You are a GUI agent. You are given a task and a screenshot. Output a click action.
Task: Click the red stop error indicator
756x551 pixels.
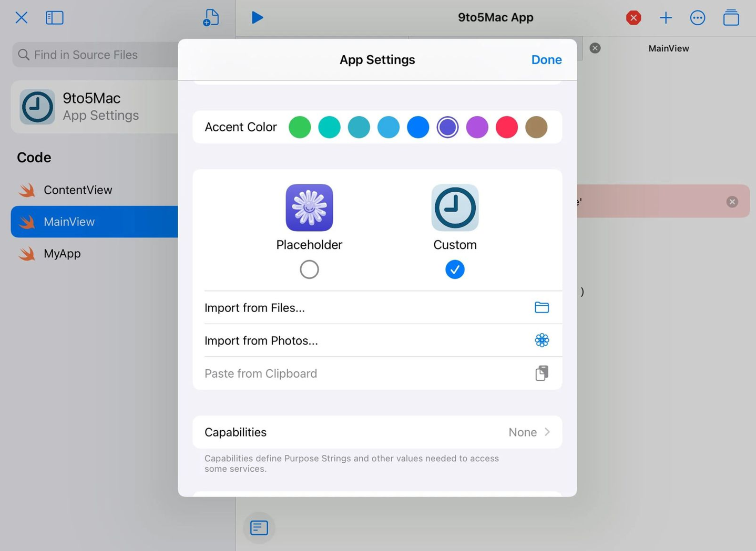pos(633,17)
